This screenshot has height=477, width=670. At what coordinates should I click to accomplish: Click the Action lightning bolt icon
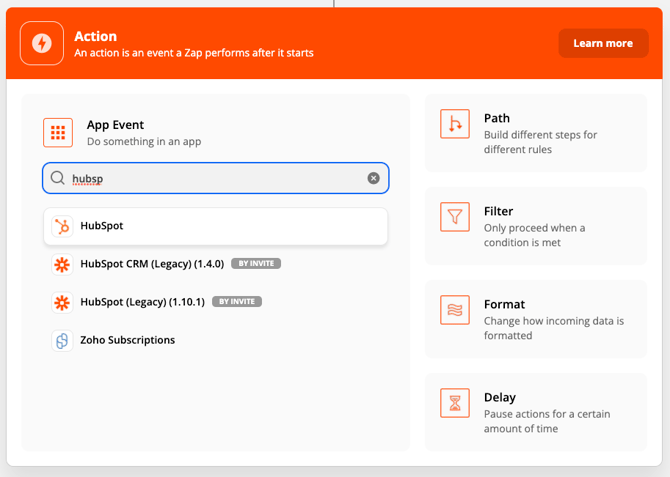[x=42, y=43]
